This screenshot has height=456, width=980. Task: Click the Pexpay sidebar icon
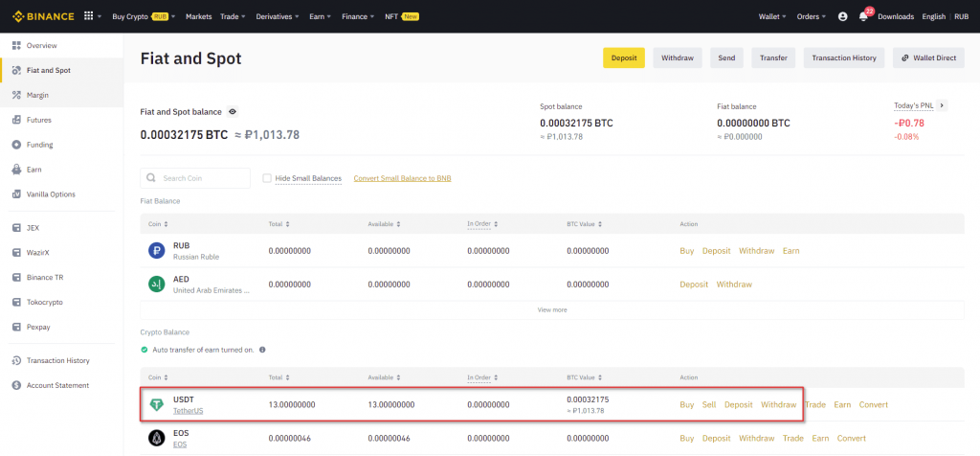tap(17, 327)
